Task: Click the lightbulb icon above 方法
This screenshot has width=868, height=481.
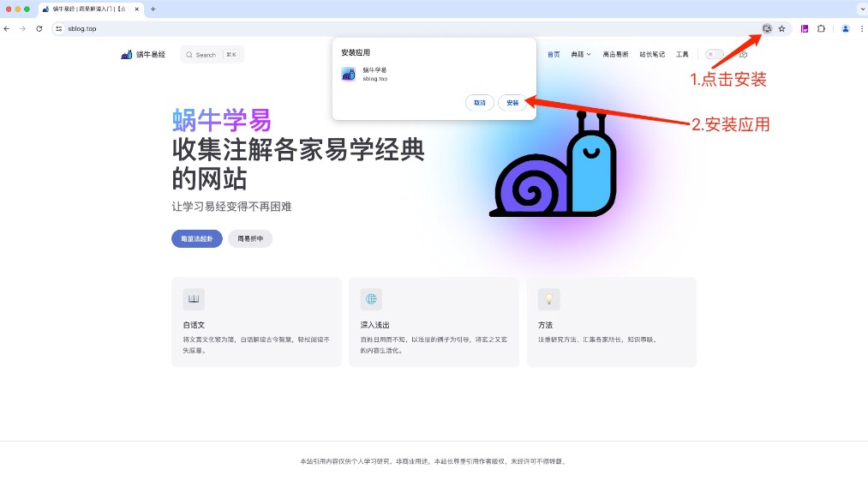Action: (548, 299)
